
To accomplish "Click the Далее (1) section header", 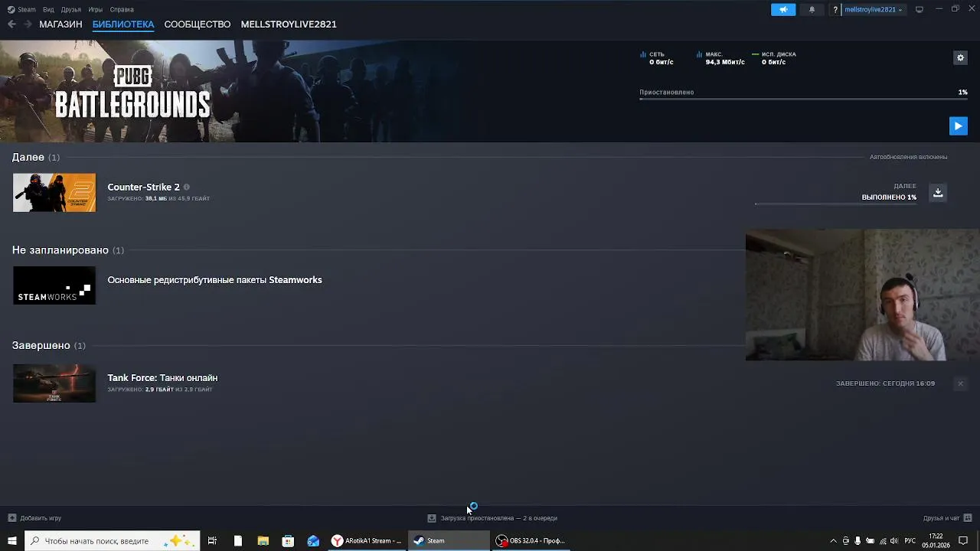I will point(35,157).
